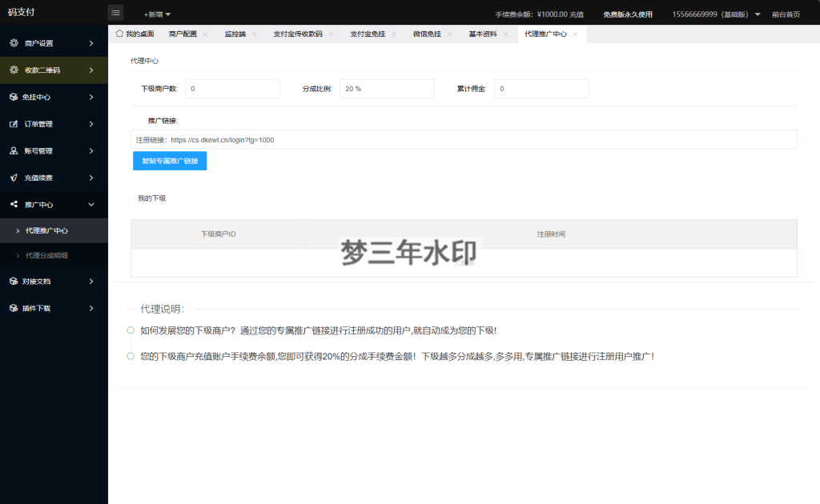The image size is (820, 504).
Task: Open the +新增 dropdown
Action: coord(157,14)
